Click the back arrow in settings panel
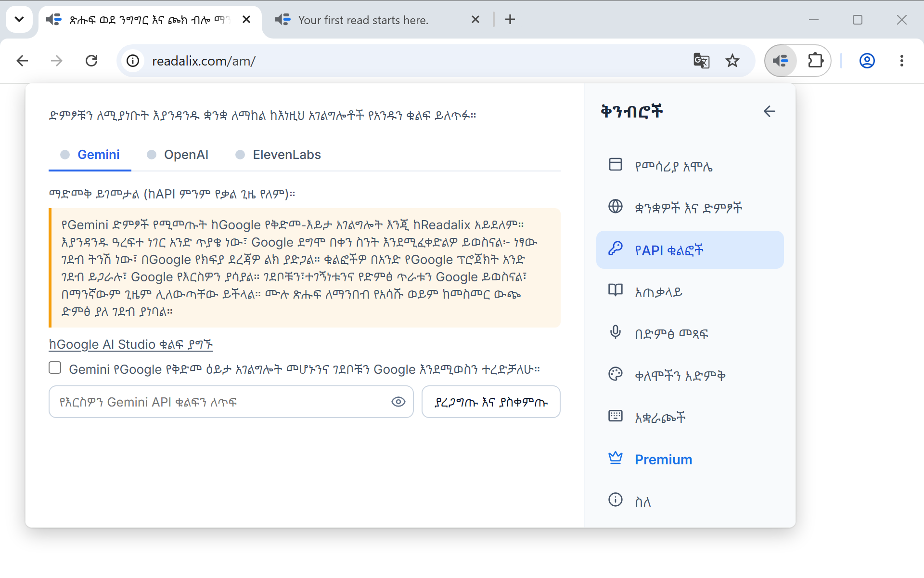This screenshot has height=578, width=924. (x=769, y=111)
